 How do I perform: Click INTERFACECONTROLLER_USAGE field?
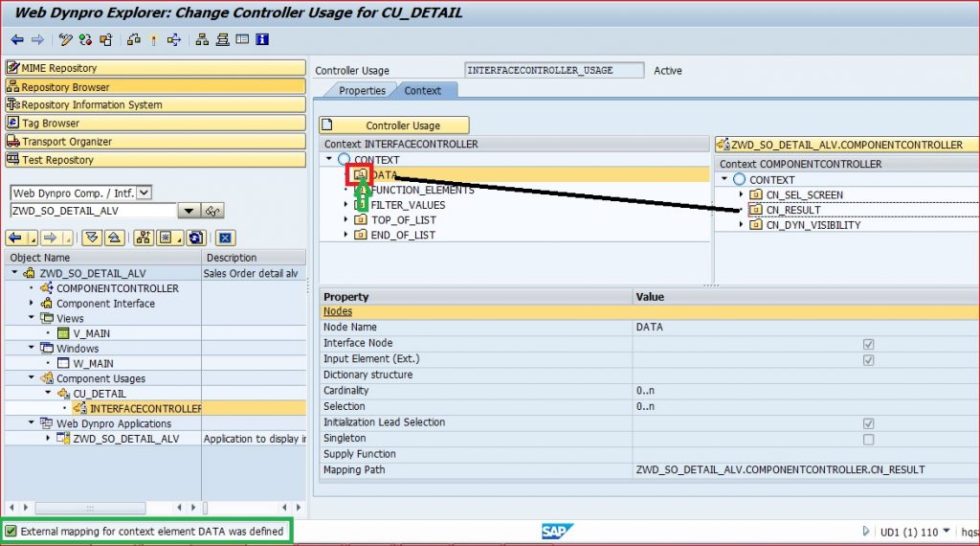[x=554, y=70]
